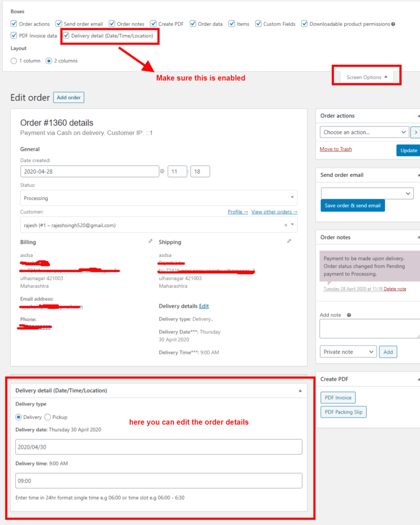Click the PDF Invoice button
The width and height of the screenshot is (420, 525).
(337, 397)
